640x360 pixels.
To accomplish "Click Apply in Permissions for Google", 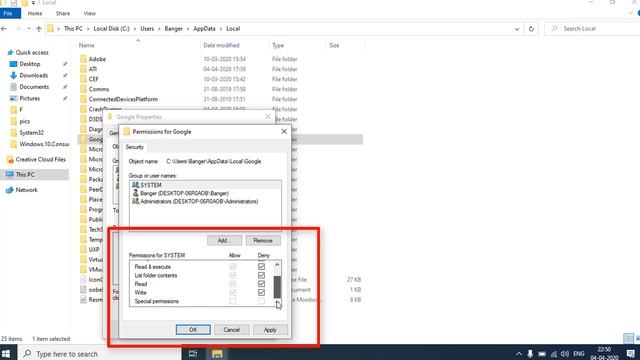I will 270,329.
